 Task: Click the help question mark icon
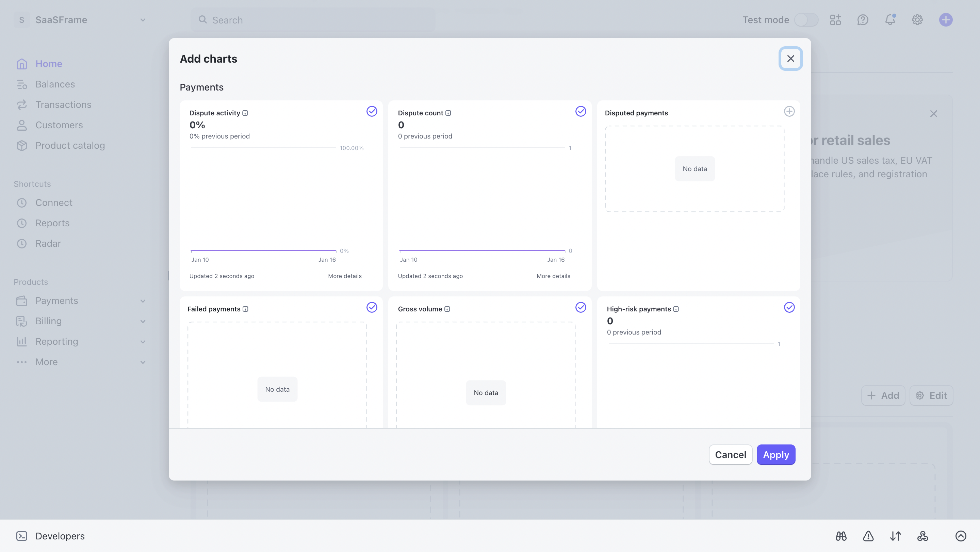(x=863, y=20)
